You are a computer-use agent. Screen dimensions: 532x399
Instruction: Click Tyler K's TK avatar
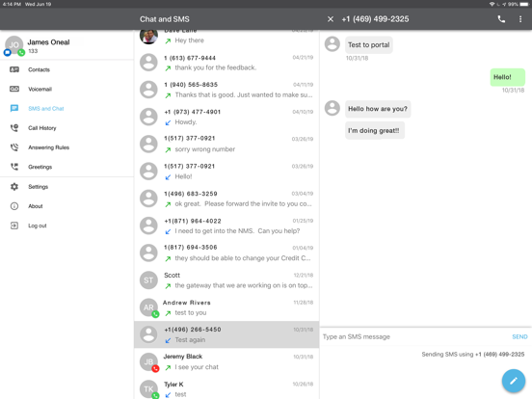click(x=148, y=388)
